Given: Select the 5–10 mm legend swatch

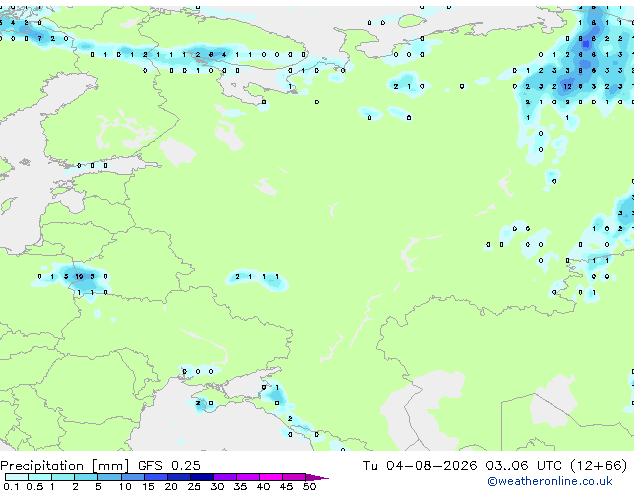Looking at the screenshot, I should click(x=109, y=477).
